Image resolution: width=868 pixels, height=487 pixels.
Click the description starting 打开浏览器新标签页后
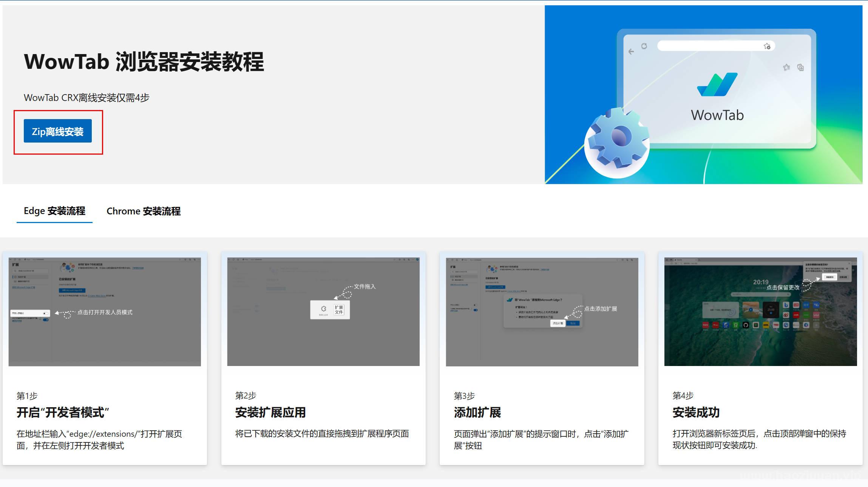[760, 440]
